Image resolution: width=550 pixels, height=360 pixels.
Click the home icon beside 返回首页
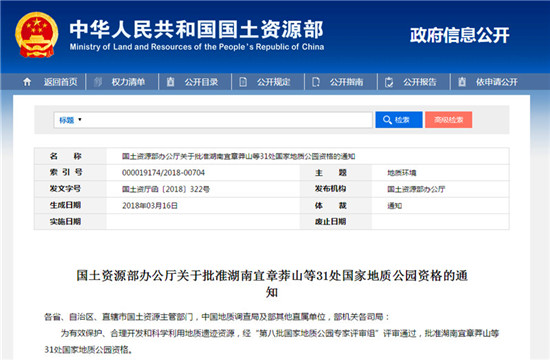[27, 82]
